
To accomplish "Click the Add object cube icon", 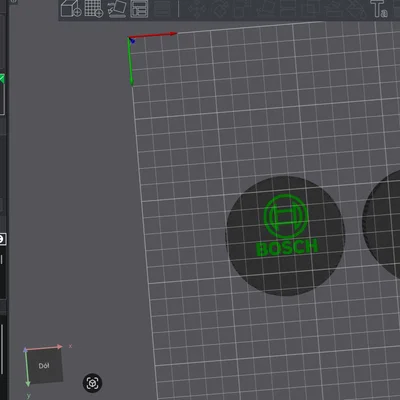I will pyautogui.click(x=71, y=9).
